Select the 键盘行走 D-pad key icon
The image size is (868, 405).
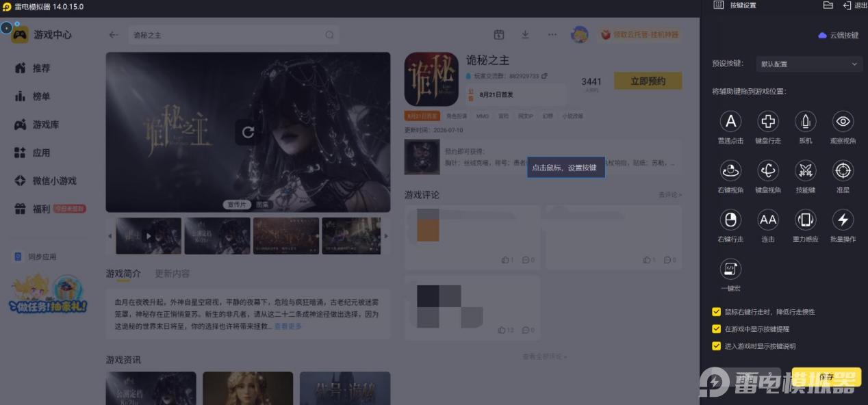coord(768,122)
